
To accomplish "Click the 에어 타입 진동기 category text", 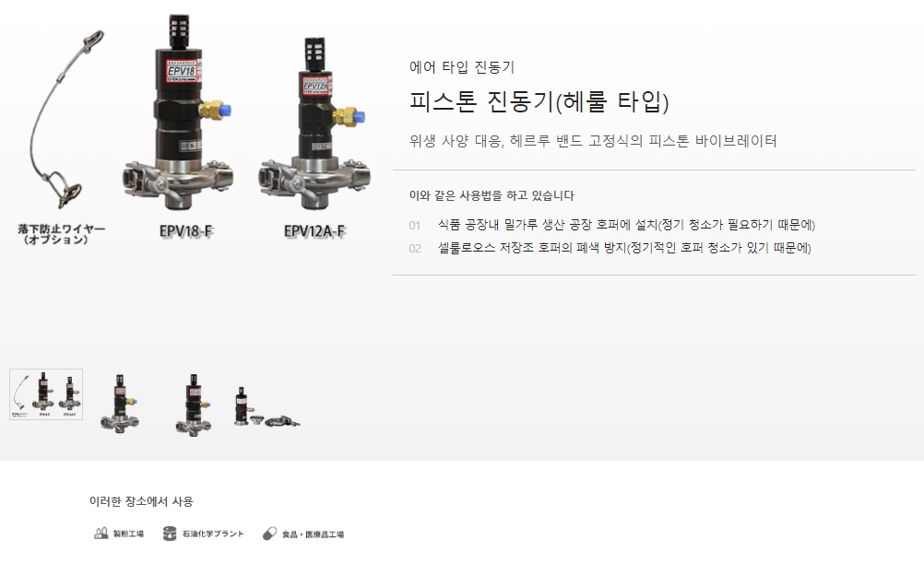I will coord(462,67).
